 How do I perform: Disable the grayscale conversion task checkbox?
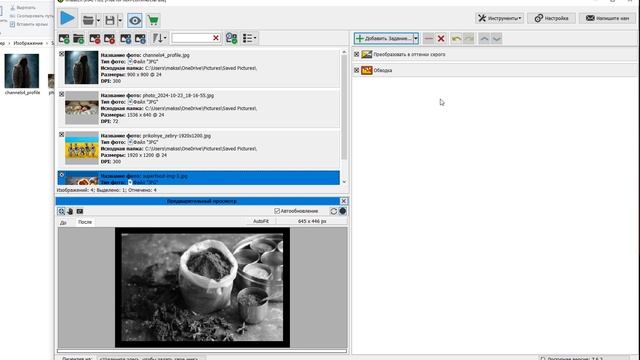(x=356, y=54)
